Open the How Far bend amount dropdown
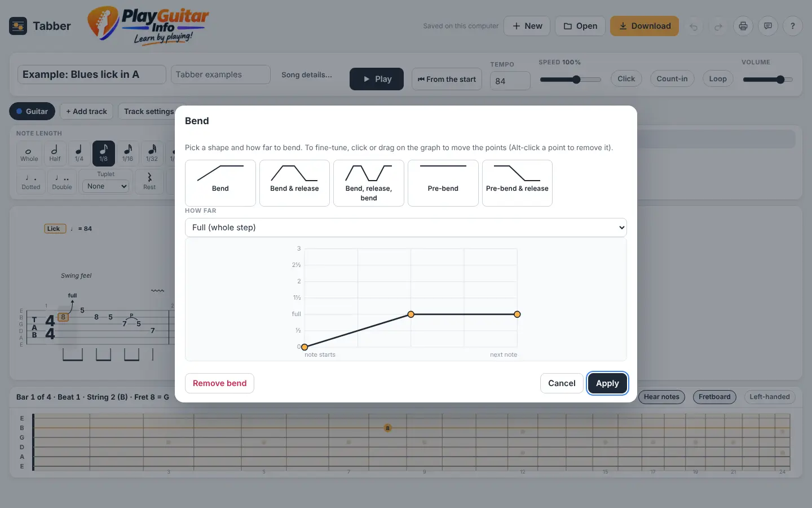 click(406, 227)
